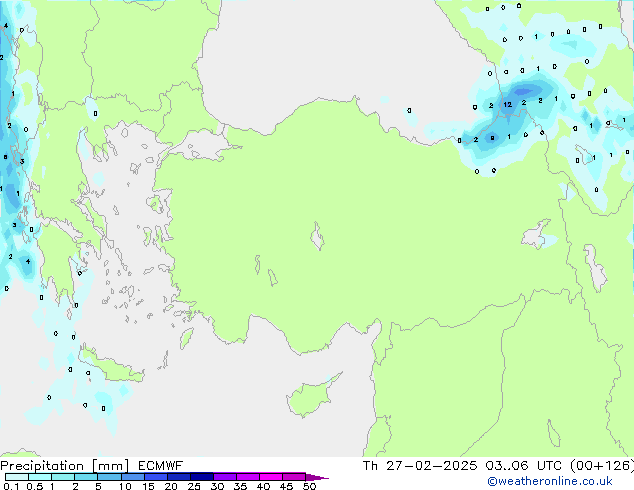Click the '12' precipitation value on the map

(507, 105)
